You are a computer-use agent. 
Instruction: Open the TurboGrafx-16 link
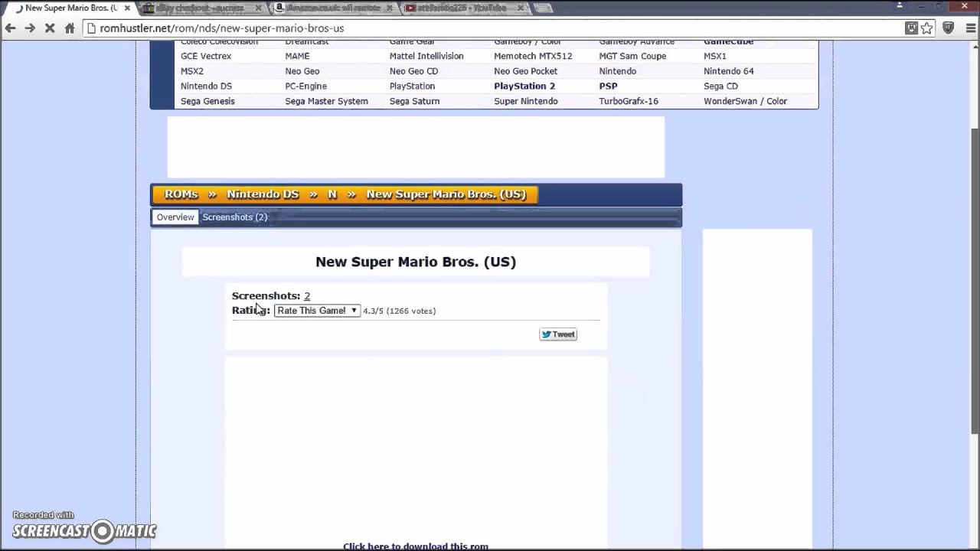click(x=629, y=102)
